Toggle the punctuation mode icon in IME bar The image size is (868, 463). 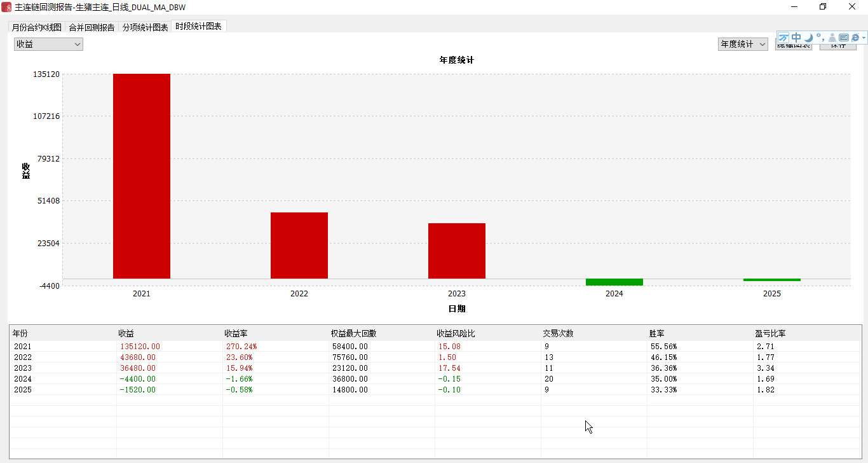point(820,38)
